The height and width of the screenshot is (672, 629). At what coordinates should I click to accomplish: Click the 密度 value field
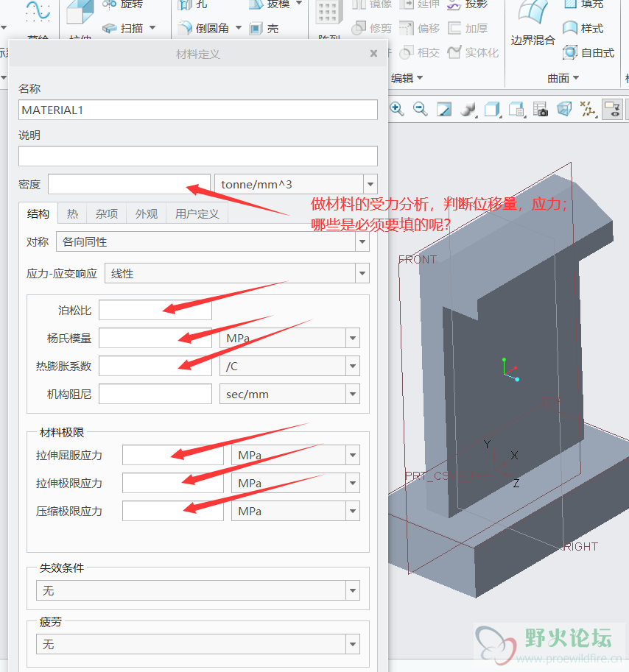[129, 184]
